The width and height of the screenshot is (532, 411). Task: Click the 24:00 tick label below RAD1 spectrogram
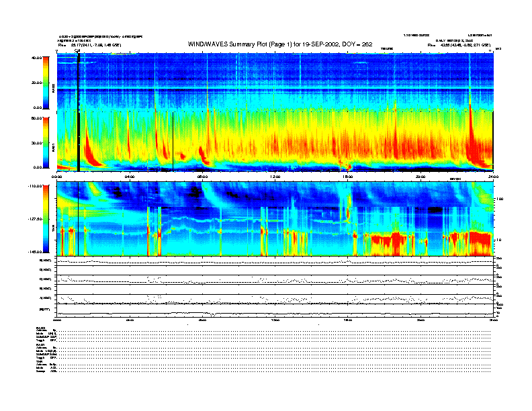pos(493,177)
